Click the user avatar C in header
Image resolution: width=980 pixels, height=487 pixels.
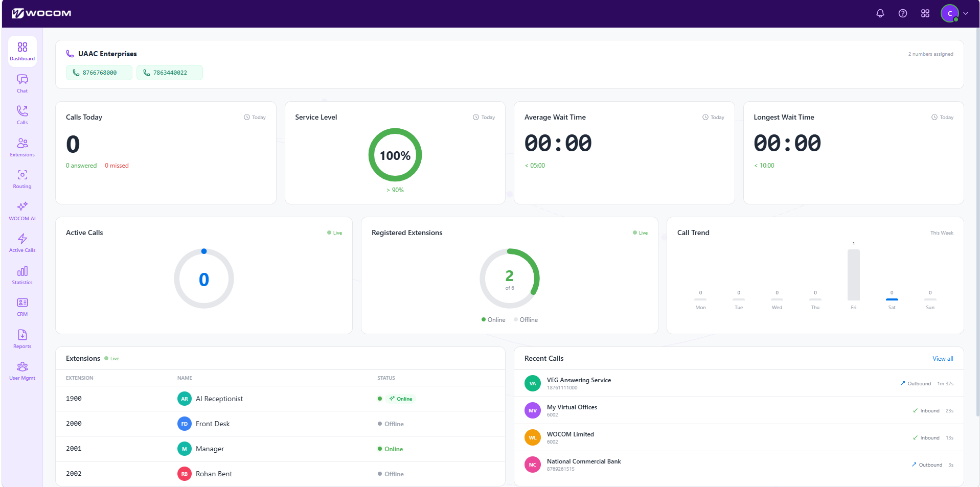click(950, 13)
